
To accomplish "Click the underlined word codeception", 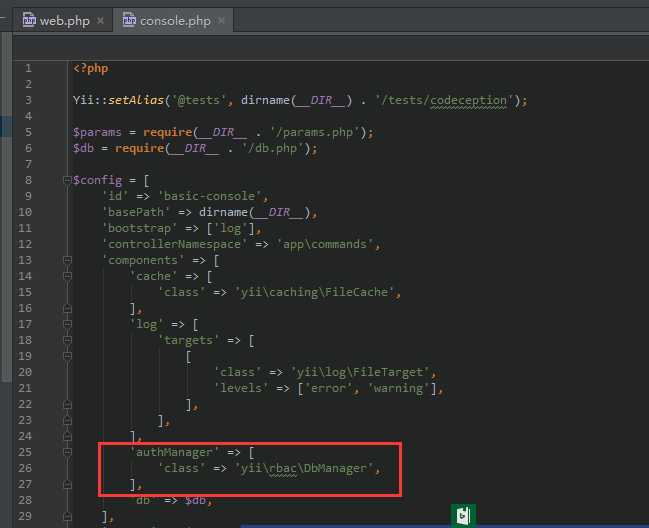I will coord(468,101).
